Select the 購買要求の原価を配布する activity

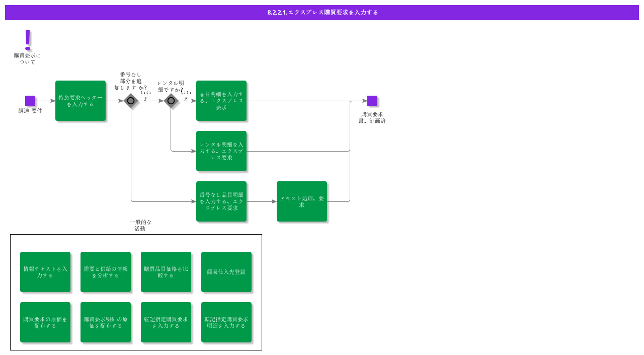(x=45, y=322)
